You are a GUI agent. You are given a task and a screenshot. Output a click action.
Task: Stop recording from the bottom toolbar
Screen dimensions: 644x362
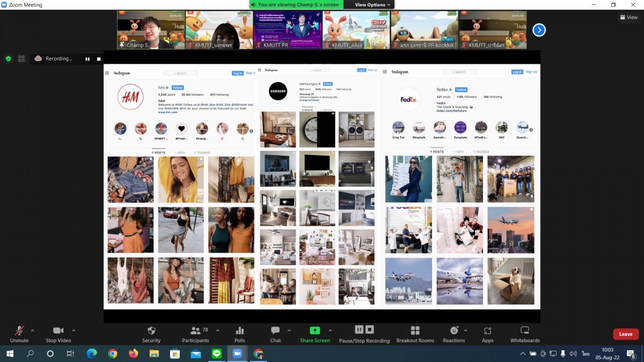[370, 329]
